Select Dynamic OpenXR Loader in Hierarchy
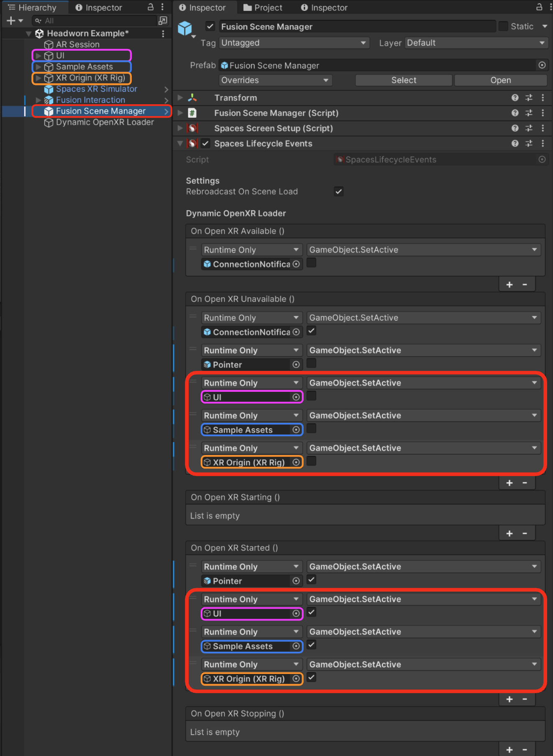Image resolution: width=553 pixels, height=756 pixels. click(105, 122)
